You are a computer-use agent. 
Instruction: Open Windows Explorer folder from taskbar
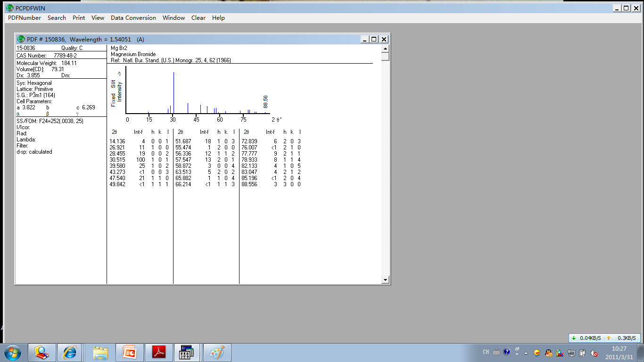coord(100,353)
